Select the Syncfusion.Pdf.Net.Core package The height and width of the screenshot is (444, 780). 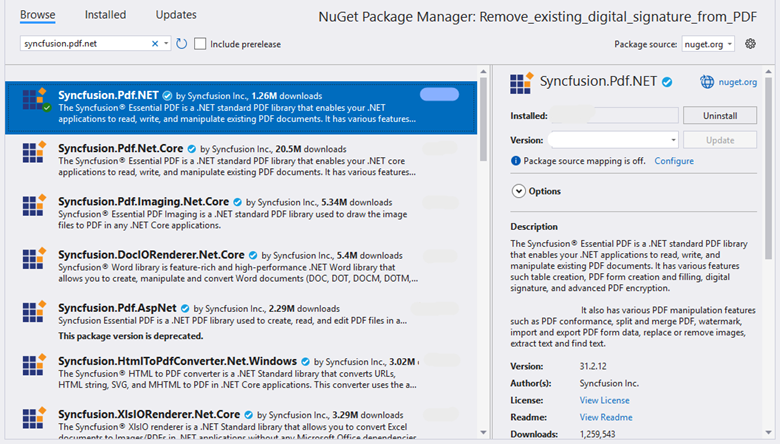coord(241,161)
